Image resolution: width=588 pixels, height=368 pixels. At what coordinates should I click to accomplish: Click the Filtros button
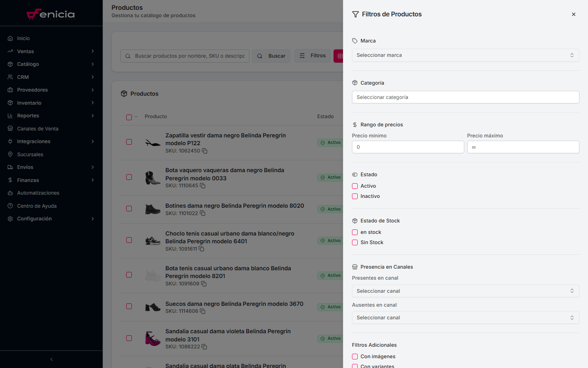312,56
